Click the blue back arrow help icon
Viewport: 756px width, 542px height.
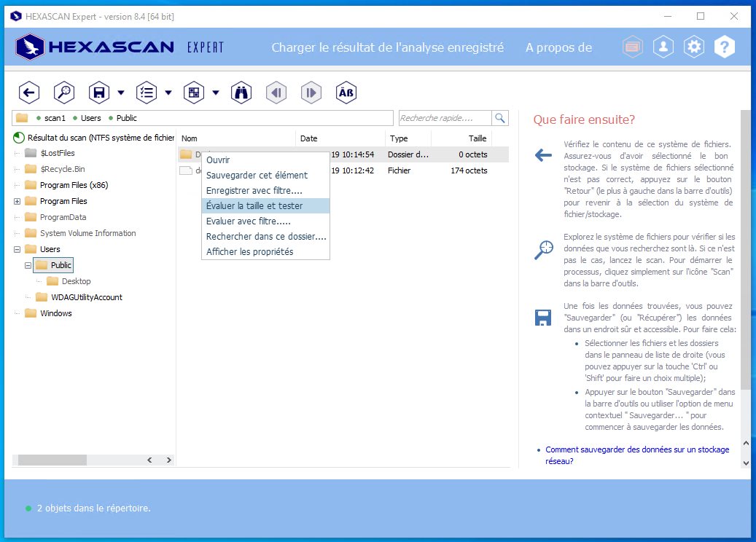(x=543, y=155)
